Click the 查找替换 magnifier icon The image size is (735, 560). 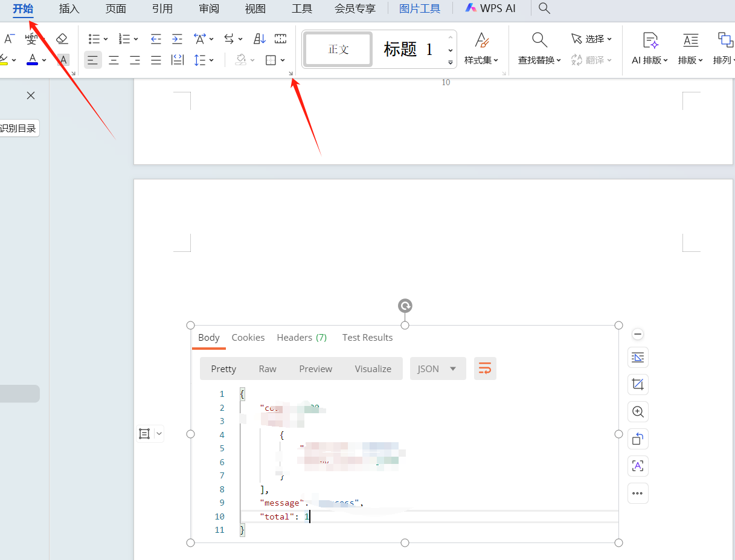point(539,40)
